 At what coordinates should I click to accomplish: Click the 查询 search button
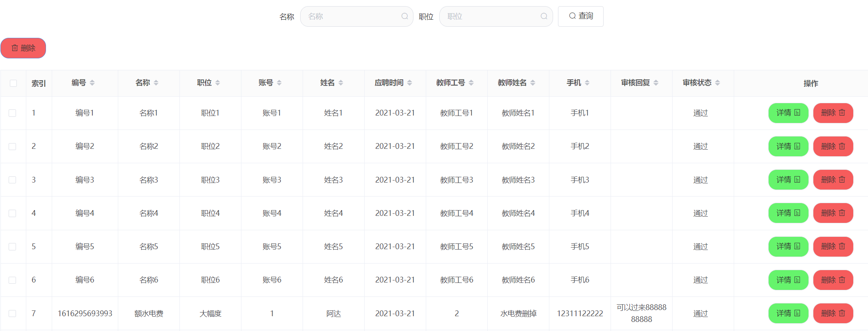coord(581,16)
